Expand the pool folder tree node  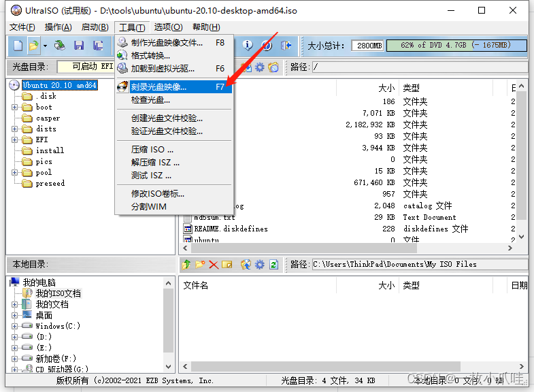point(14,173)
